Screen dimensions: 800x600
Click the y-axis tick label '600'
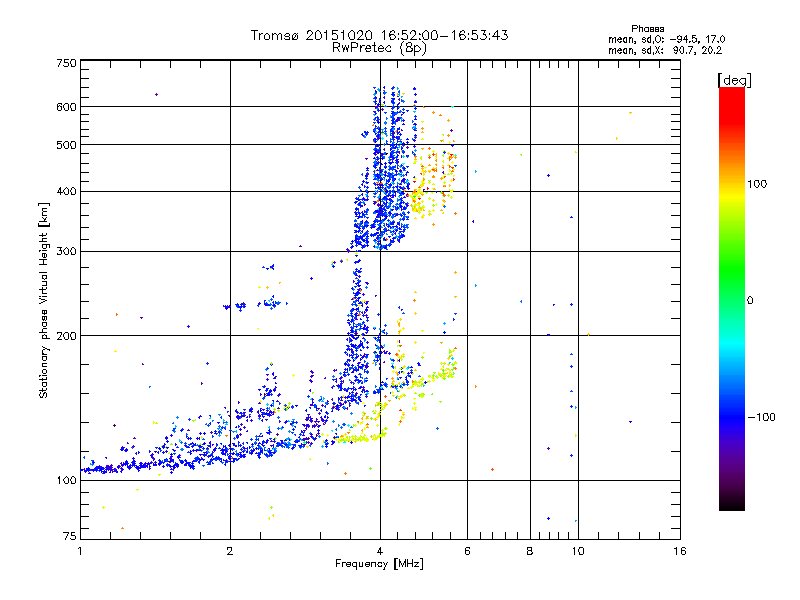coord(66,107)
